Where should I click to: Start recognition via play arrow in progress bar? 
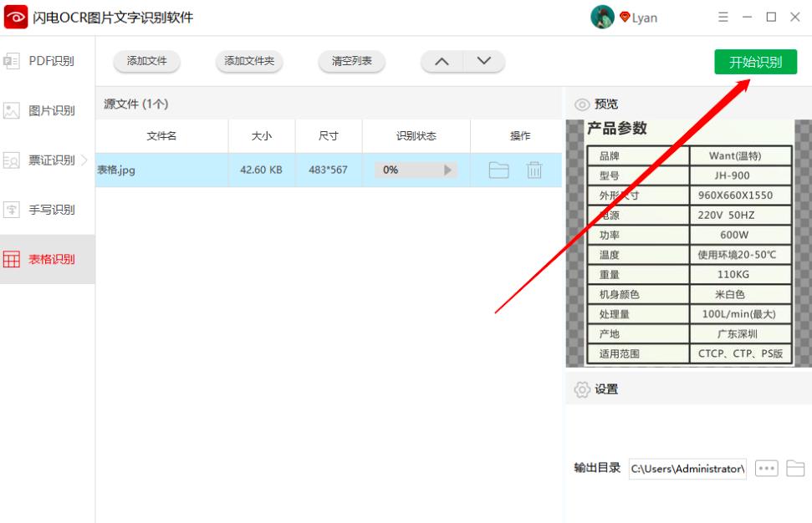click(447, 170)
